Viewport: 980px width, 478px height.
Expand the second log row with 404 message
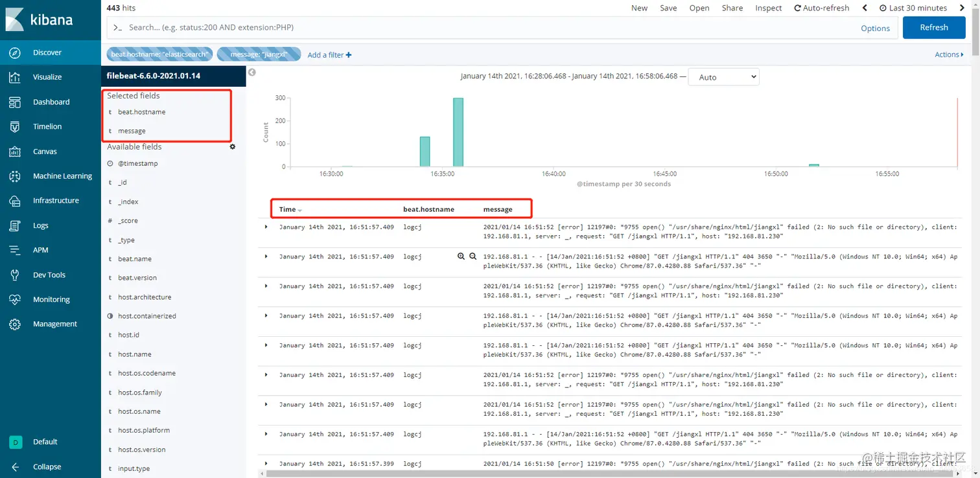tap(266, 256)
